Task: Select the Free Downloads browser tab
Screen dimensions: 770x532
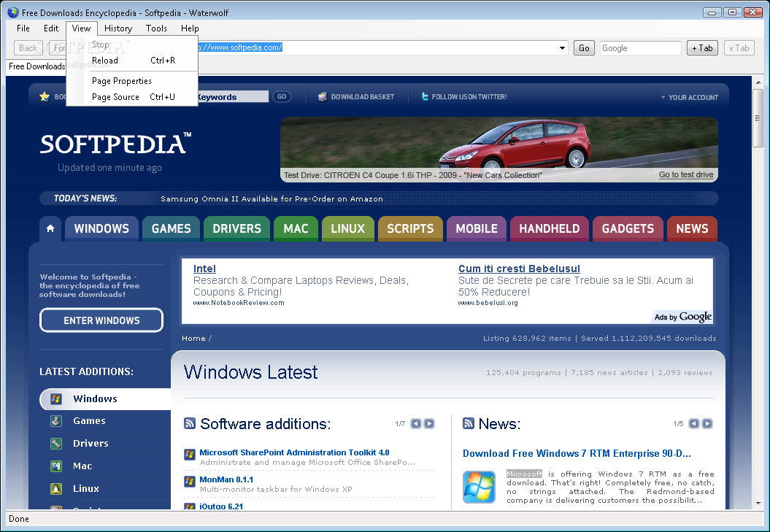Action: (36, 66)
